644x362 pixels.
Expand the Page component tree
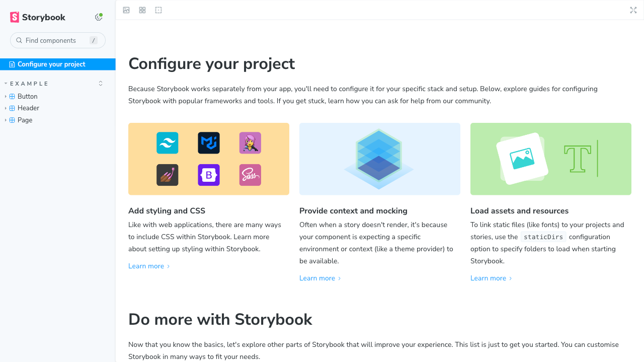25,120
